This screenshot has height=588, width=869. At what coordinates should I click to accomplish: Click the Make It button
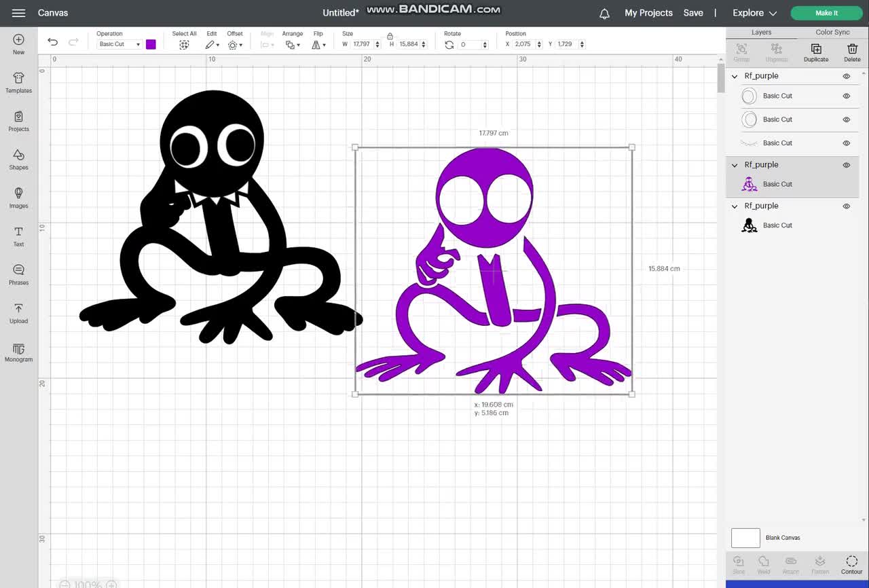click(x=826, y=13)
